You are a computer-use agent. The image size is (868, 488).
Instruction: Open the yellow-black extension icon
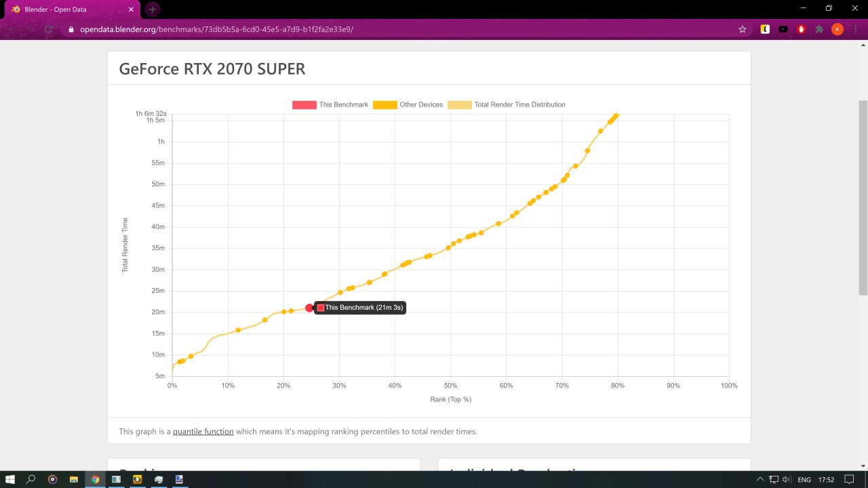765,29
